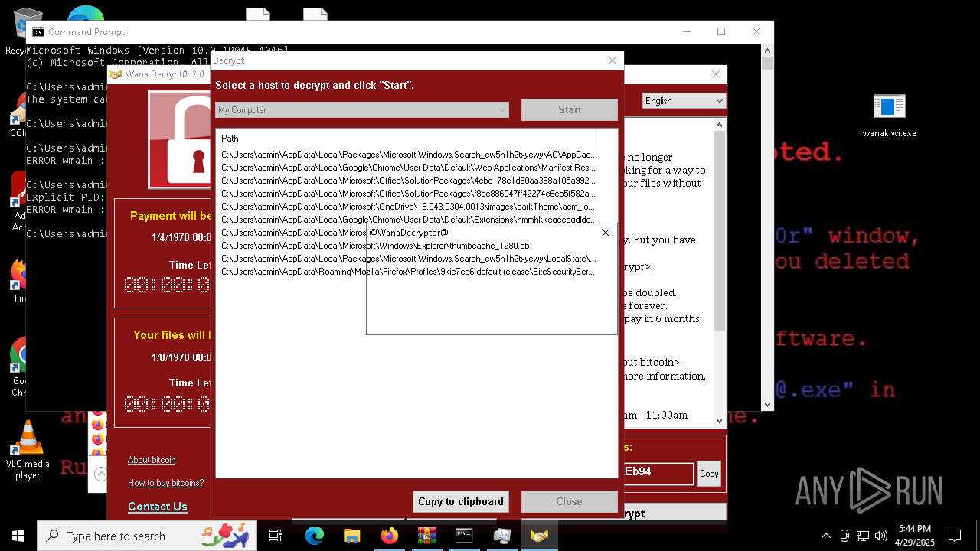Open the Contact Us link
The image size is (980, 551).
[x=158, y=507]
